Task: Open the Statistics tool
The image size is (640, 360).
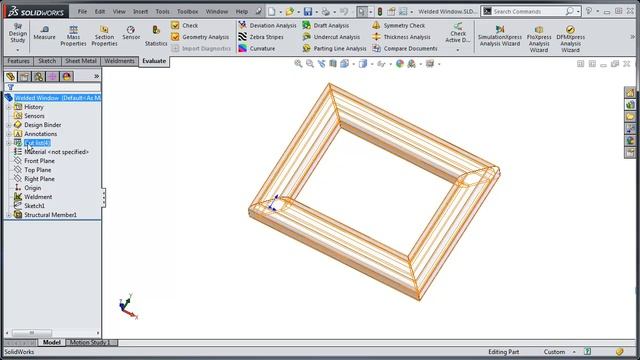Action: point(156,36)
